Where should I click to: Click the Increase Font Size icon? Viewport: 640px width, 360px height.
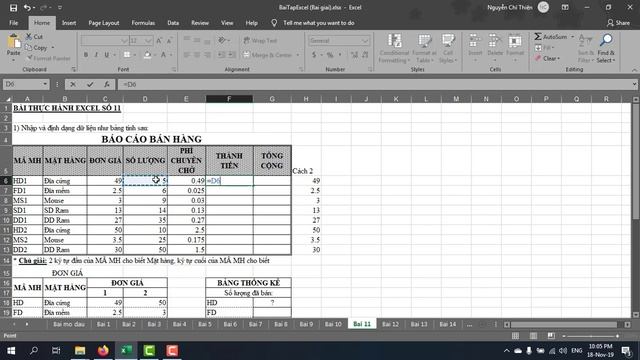point(160,40)
